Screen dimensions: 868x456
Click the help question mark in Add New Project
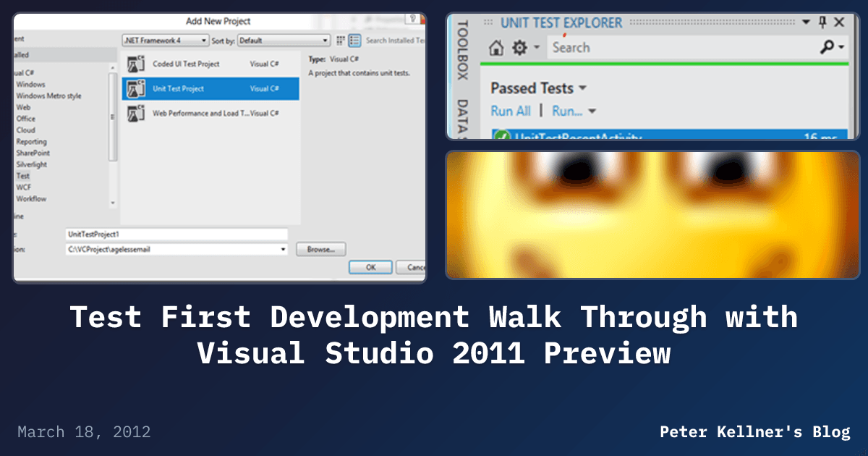point(414,17)
